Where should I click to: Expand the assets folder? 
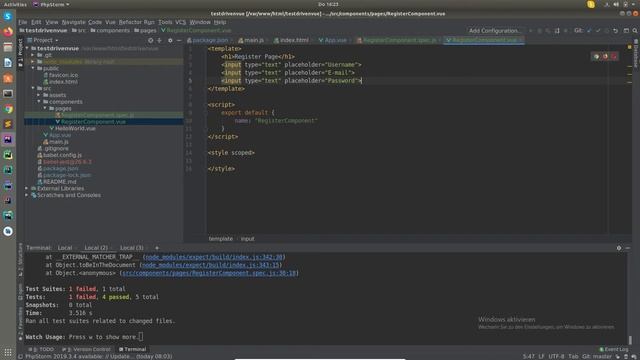39,95
